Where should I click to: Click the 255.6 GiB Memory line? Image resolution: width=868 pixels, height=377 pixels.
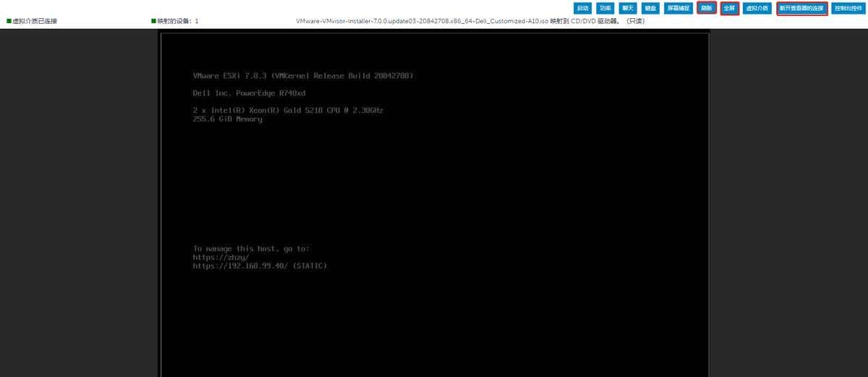[227, 119]
